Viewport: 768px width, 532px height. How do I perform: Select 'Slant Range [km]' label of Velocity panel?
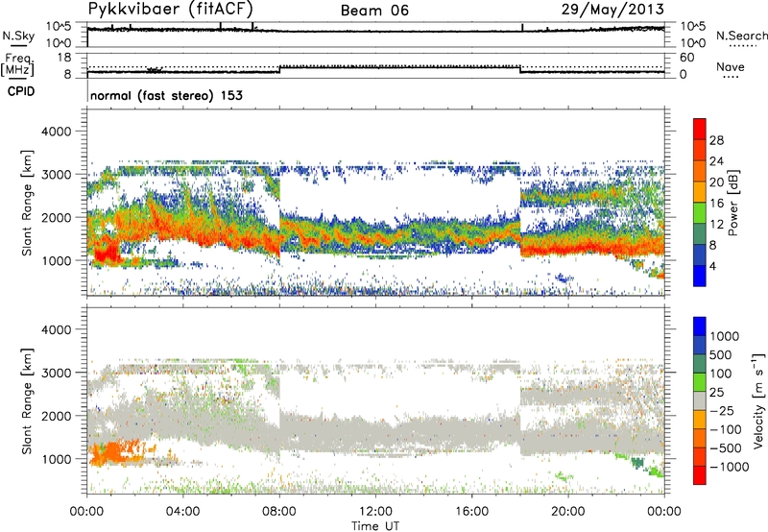click(x=27, y=400)
